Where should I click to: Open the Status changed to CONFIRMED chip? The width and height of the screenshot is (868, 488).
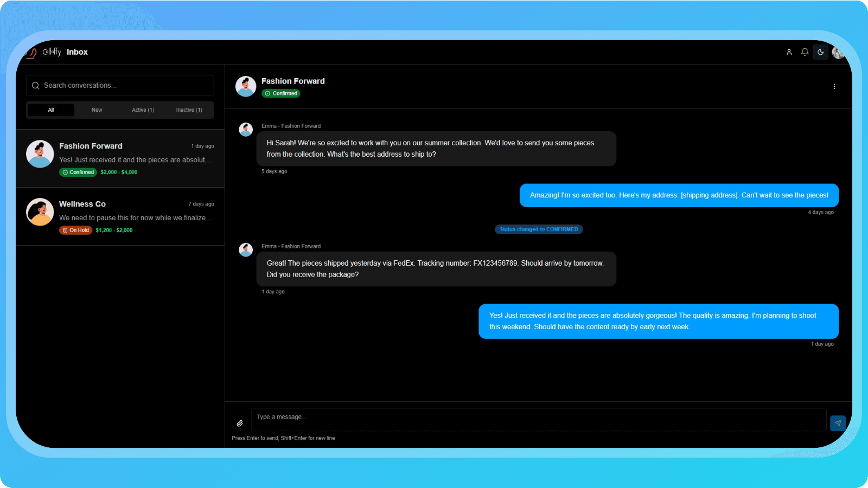[538, 229]
